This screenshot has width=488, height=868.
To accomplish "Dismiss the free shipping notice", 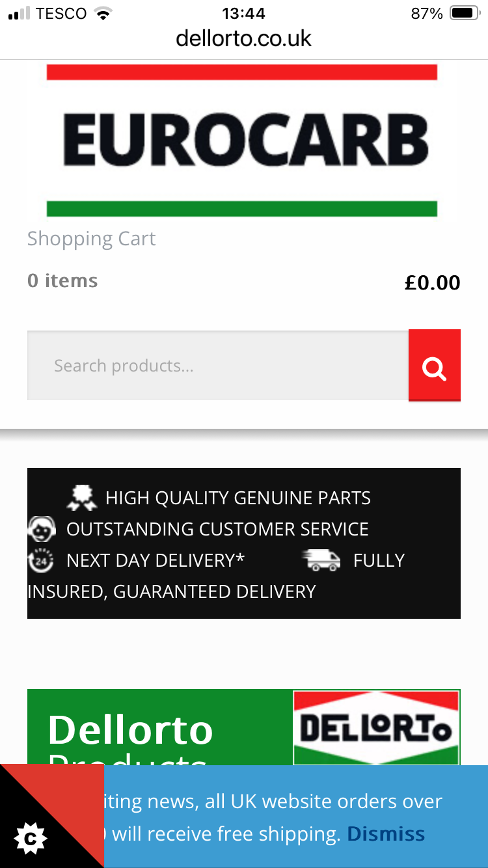I will (386, 834).
